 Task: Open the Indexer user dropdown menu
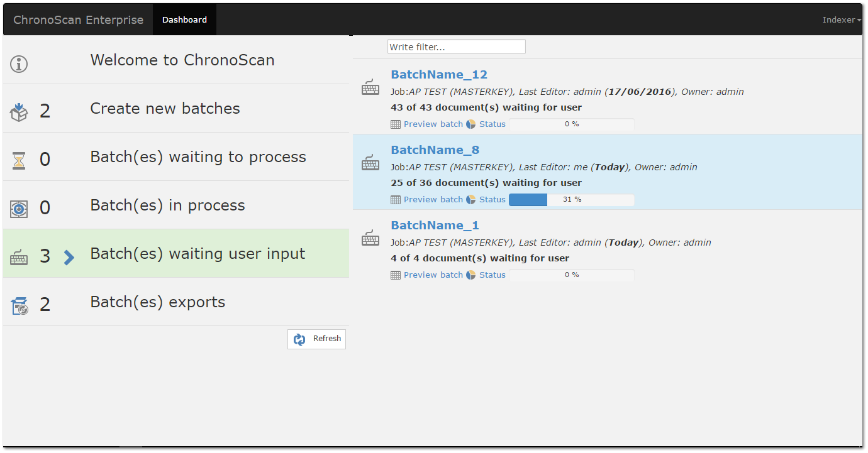842,19
